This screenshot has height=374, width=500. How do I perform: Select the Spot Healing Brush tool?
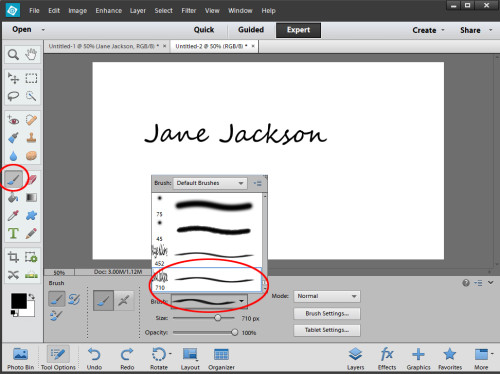[x=31, y=120]
